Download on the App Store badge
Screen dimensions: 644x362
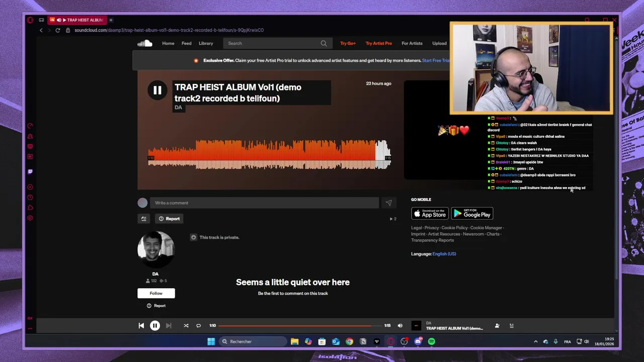click(430, 214)
